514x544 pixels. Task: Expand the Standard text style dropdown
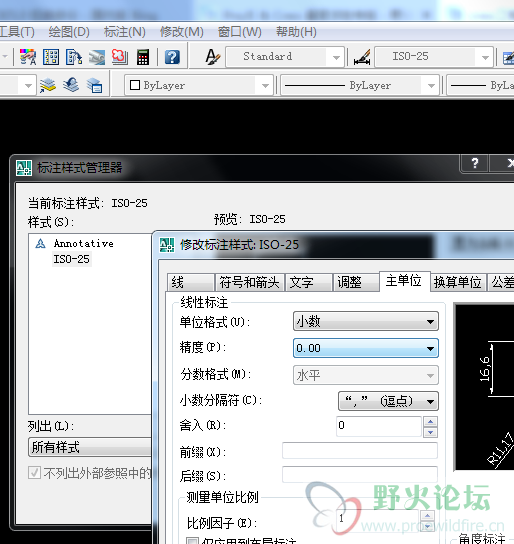[336, 58]
